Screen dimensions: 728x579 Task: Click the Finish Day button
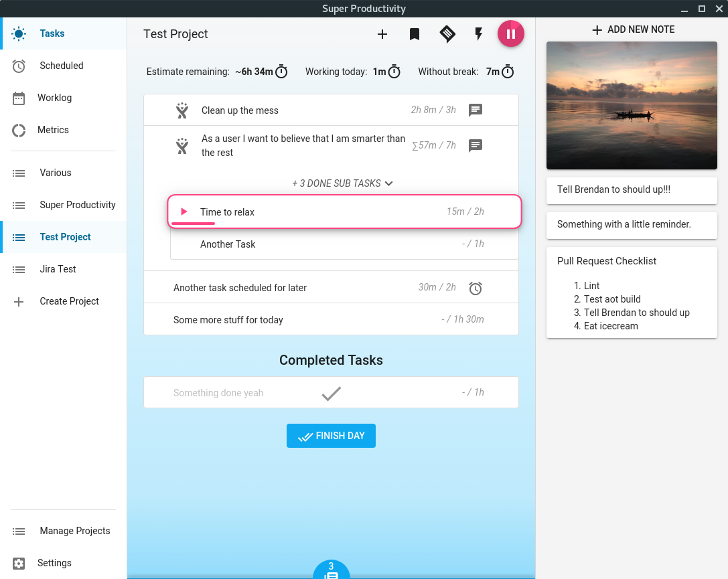pos(331,436)
